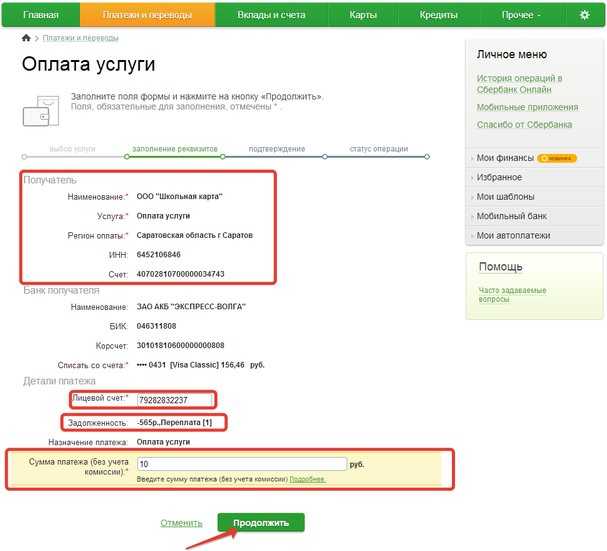Open Спасибо от Сбербанка link
The width and height of the screenshot is (607, 551).
[524, 125]
